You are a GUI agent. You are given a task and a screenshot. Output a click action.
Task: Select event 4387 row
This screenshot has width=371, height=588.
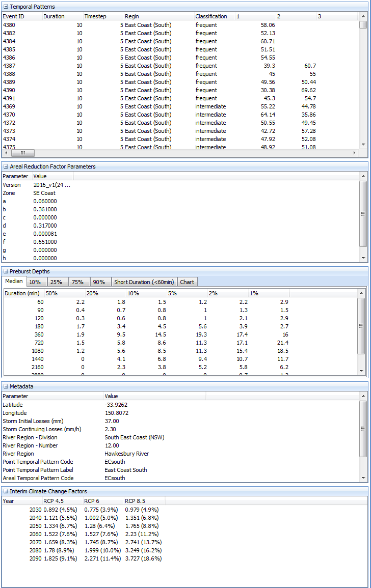tap(102, 66)
